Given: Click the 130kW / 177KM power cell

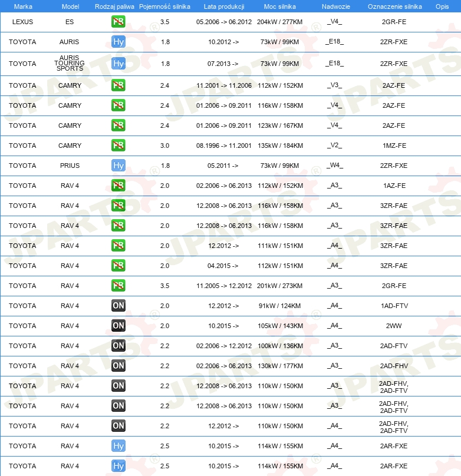Looking at the screenshot, I should (x=280, y=366).
